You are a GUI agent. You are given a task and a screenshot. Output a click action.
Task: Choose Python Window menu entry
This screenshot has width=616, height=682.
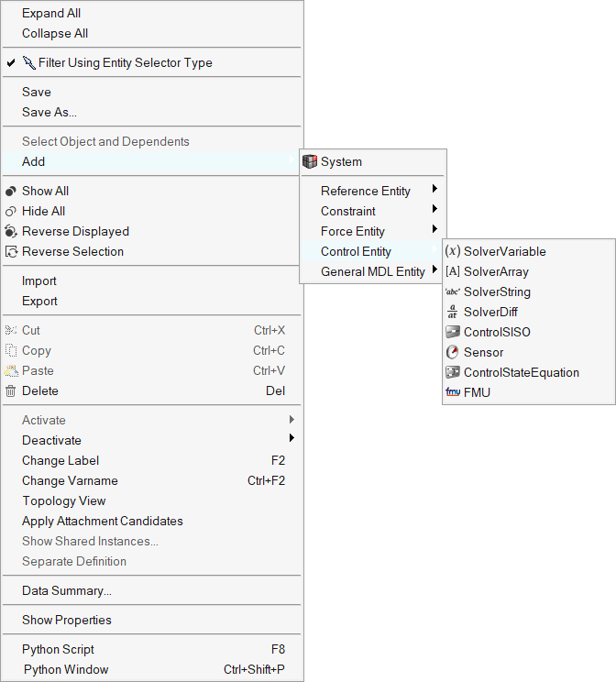[66, 669]
